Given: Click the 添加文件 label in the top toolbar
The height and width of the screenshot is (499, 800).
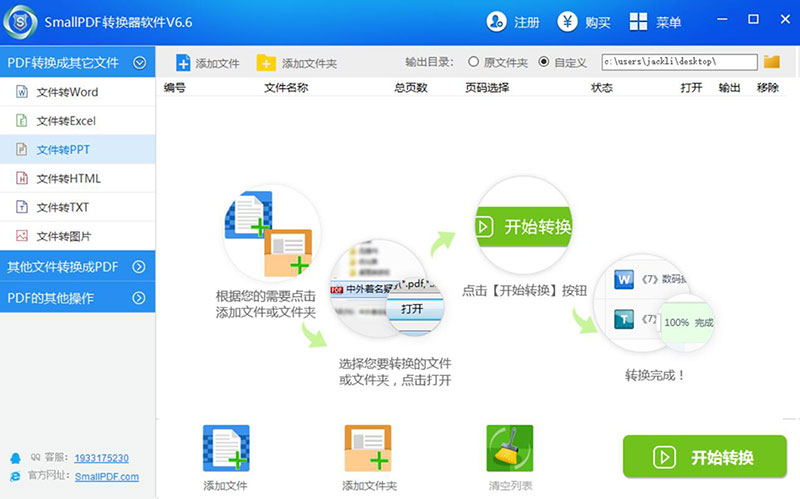Looking at the screenshot, I should click(x=217, y=63).
